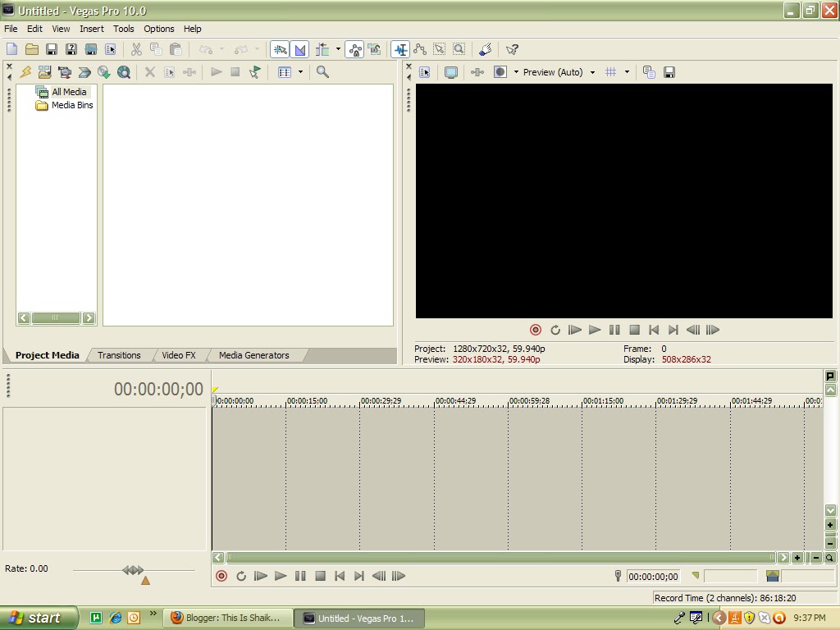Open the Tools menu
Image resolution: width=840 pixels, height=630 pixels.
[x=123, y=29]
